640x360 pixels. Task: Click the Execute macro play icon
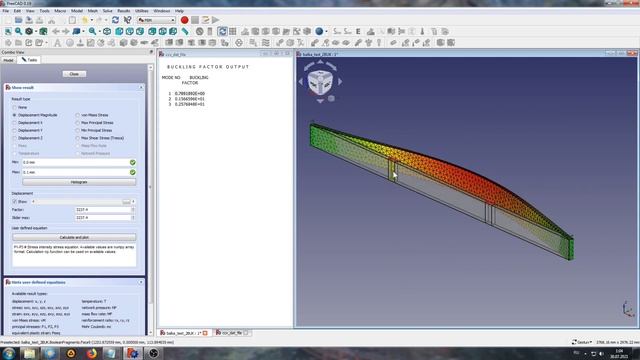tap(216, 20)
